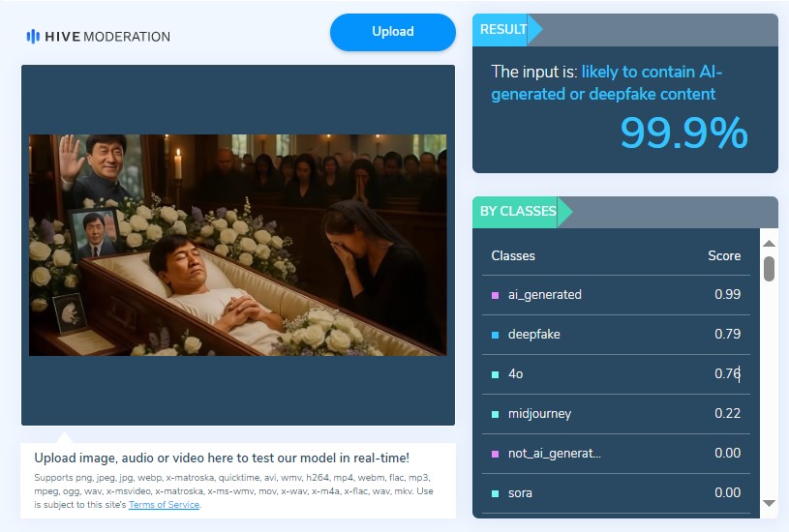This screenshot has height=532, width=789.
Task: Select the deepfake class row
Action: click(x=616, y=335)
